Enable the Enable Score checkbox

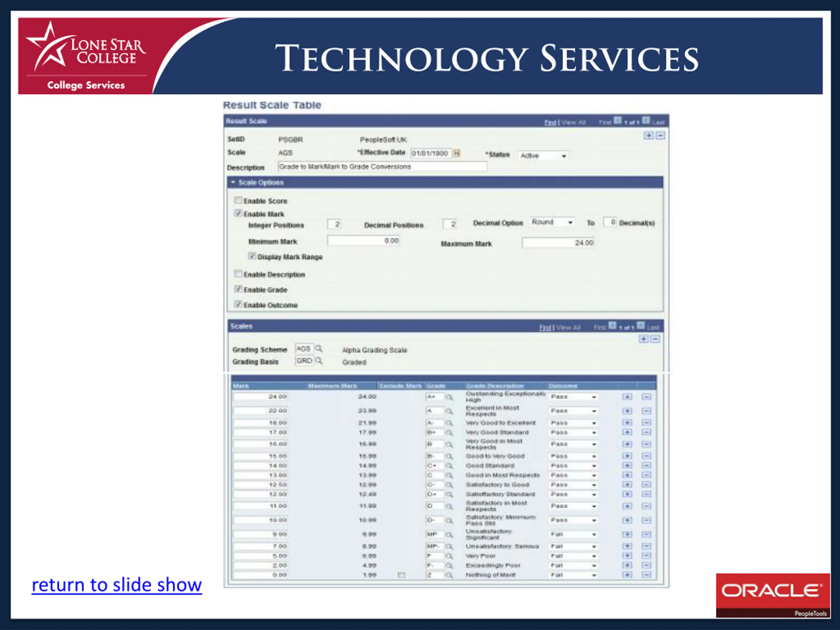(x=238, y=200)
